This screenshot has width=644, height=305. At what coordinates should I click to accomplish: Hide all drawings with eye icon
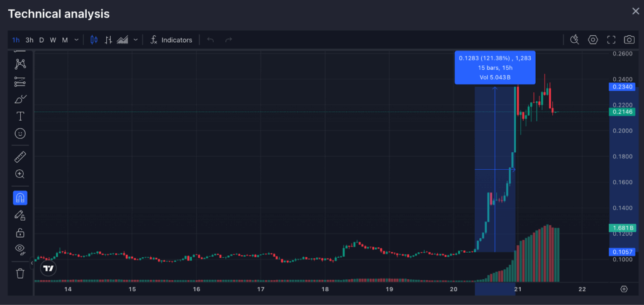[20, 249]
